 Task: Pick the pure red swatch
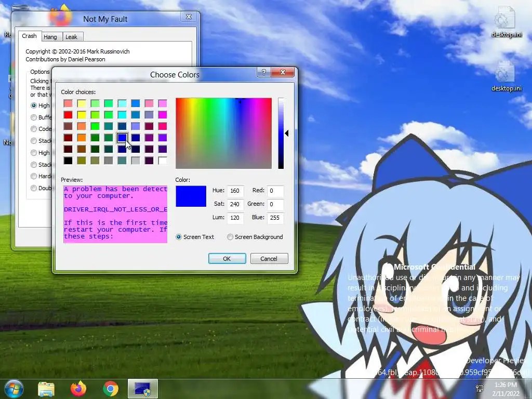click(68, 115)
